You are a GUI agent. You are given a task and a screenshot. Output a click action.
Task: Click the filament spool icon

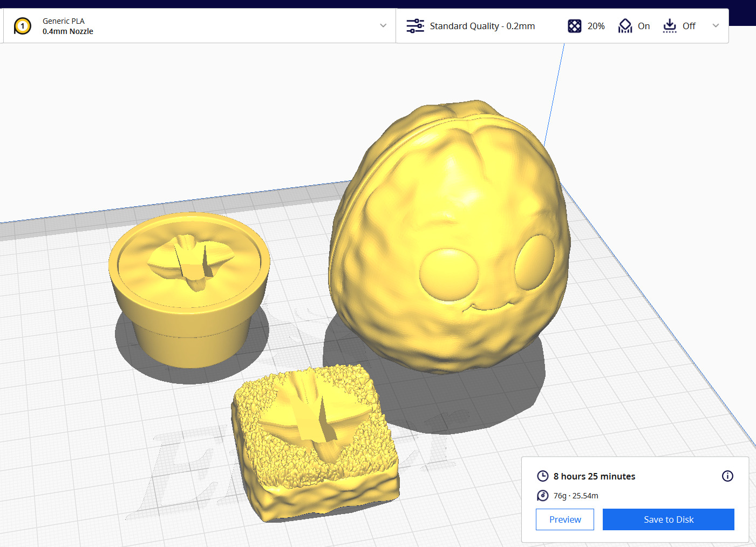click(543, 495)
